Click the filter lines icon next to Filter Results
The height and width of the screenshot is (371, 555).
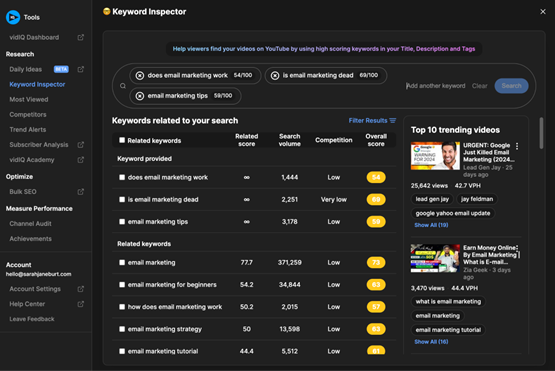pos(393,120)
